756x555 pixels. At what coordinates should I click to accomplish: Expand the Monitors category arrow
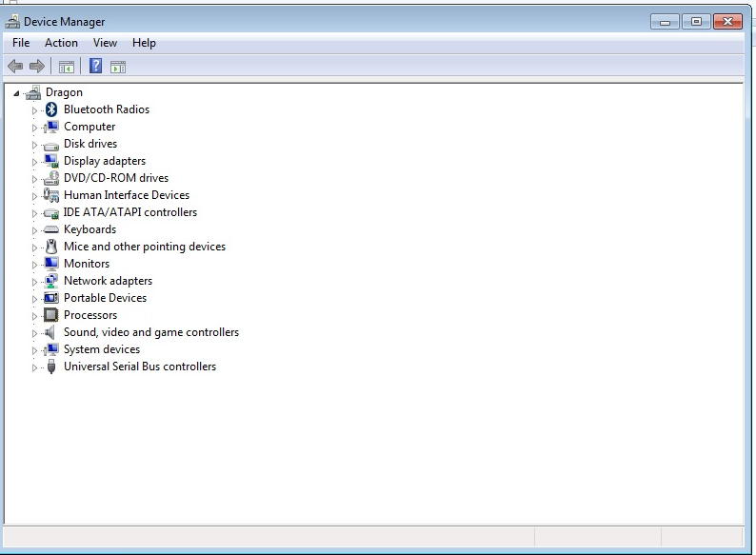[34, 265]
